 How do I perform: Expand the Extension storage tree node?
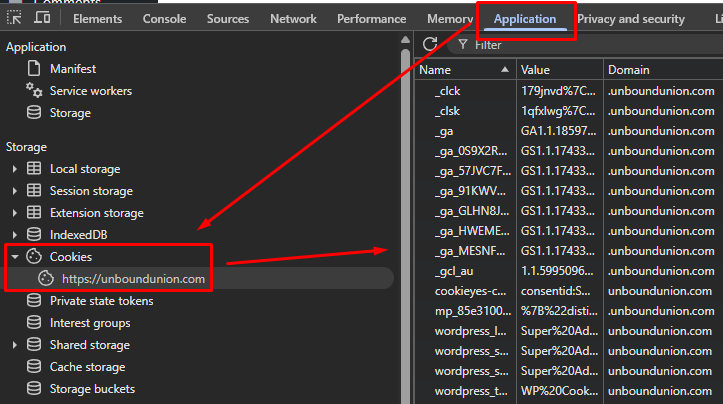[15, 213]
